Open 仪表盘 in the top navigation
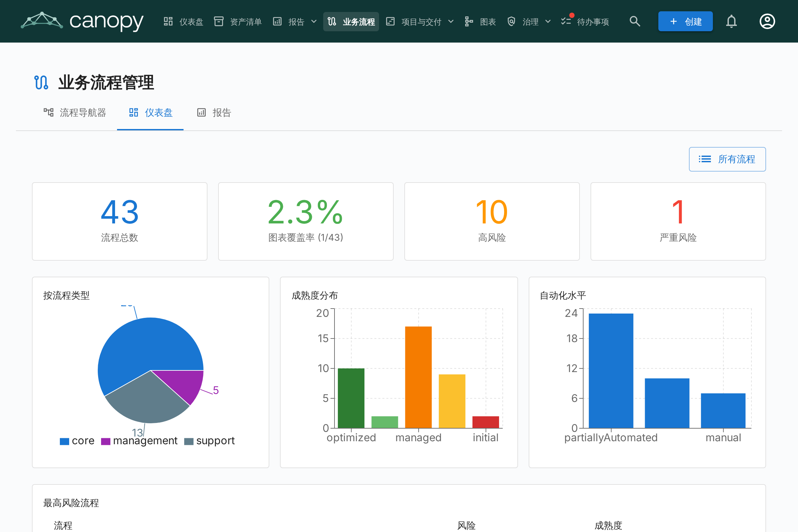This screenshot has width=798, height=532. pos(184,21)
